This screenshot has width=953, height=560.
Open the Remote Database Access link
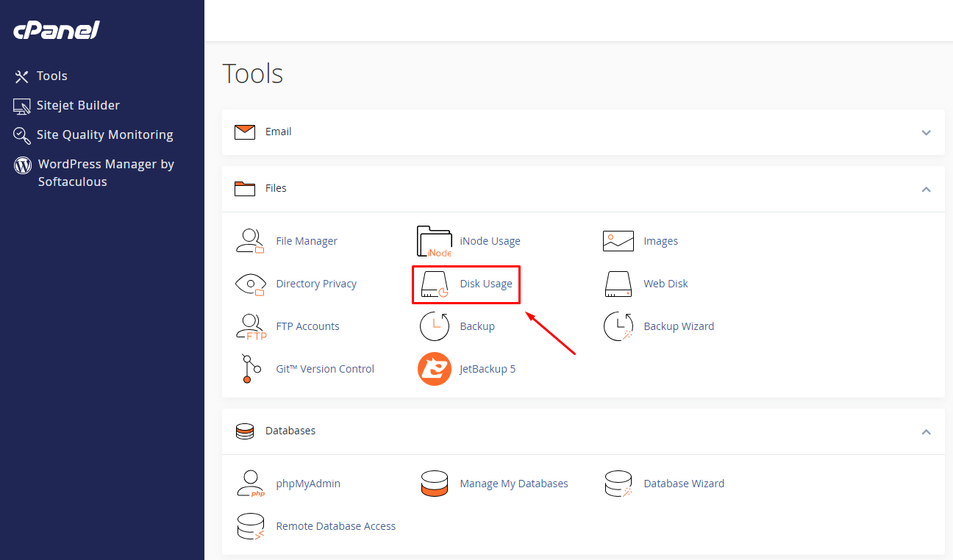[336, 526]
